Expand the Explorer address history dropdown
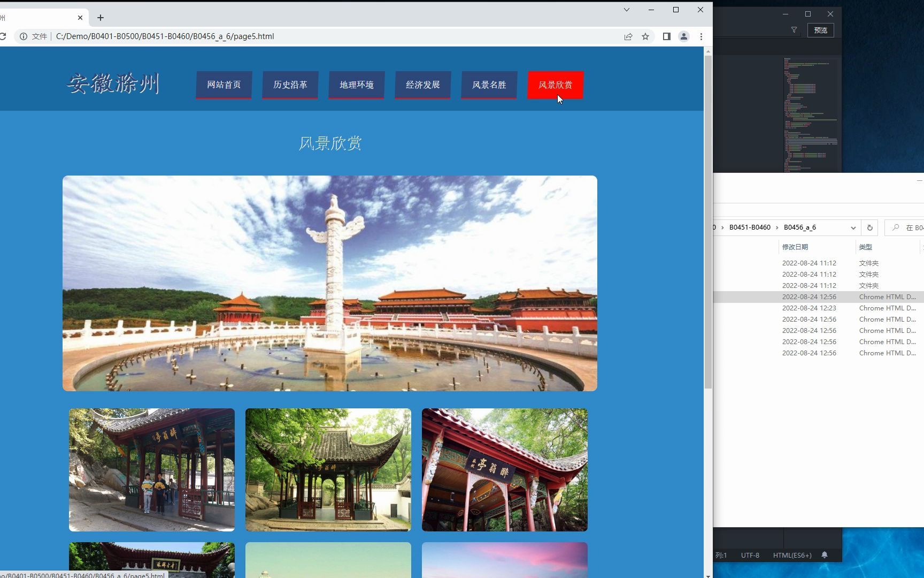The width and height of the screenshot is (924, 578). coord(853,227)
